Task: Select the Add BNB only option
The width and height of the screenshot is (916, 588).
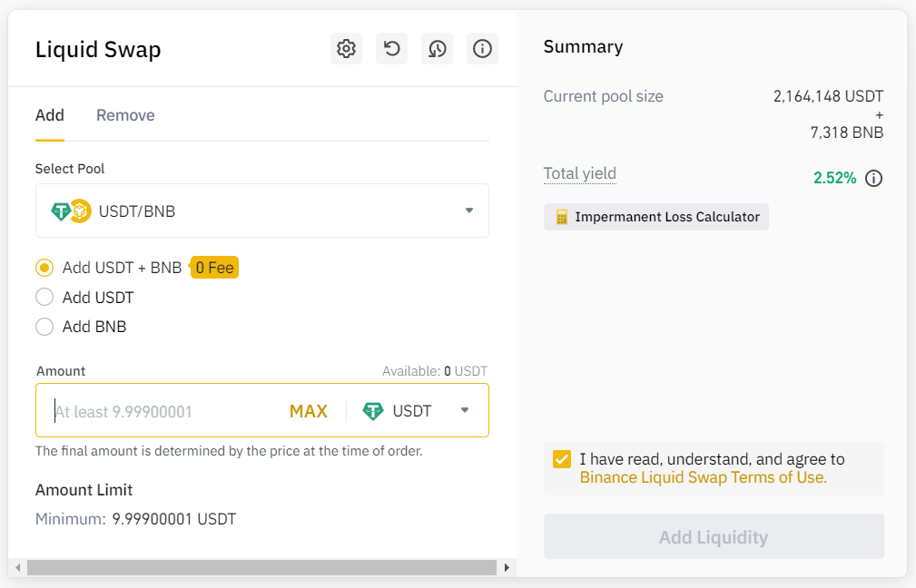Action: coord(44,326)
